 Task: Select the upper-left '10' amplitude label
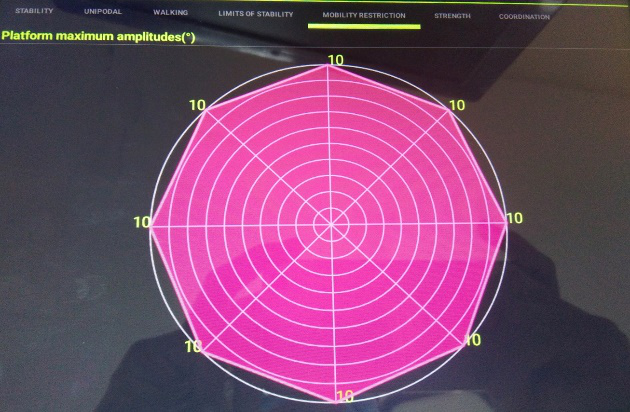(x=197, y=105)
